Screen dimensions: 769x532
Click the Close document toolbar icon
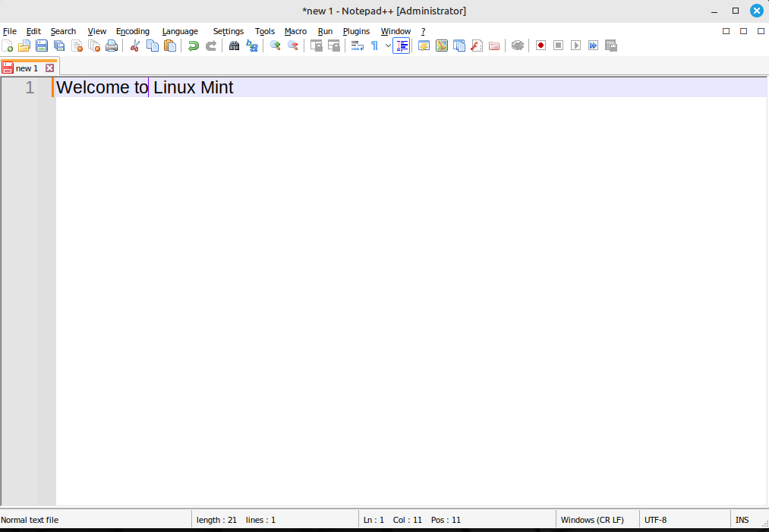pyautogui.click(x=77, y=46)
